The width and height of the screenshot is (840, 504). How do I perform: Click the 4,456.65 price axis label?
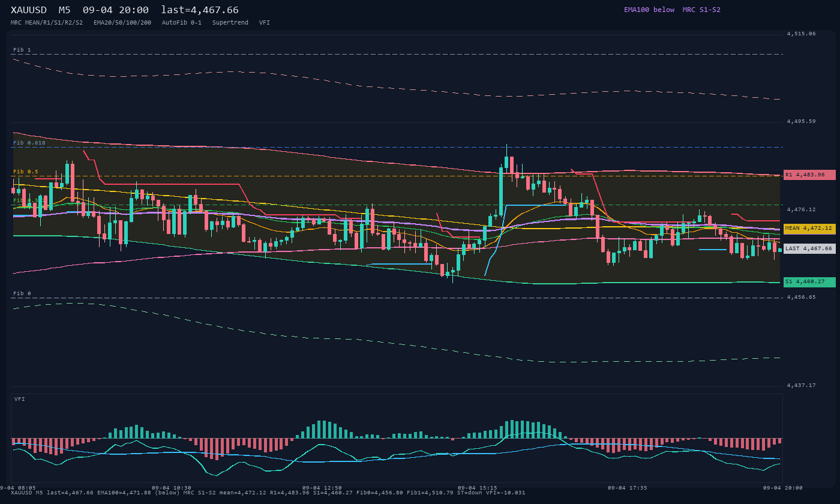pos(801,297)
